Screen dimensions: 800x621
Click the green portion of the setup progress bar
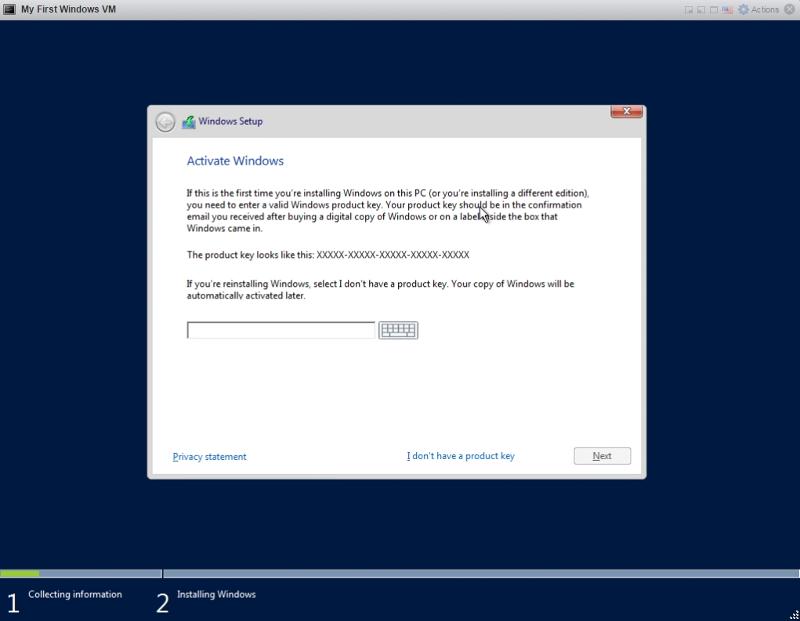tap(20, 574)
